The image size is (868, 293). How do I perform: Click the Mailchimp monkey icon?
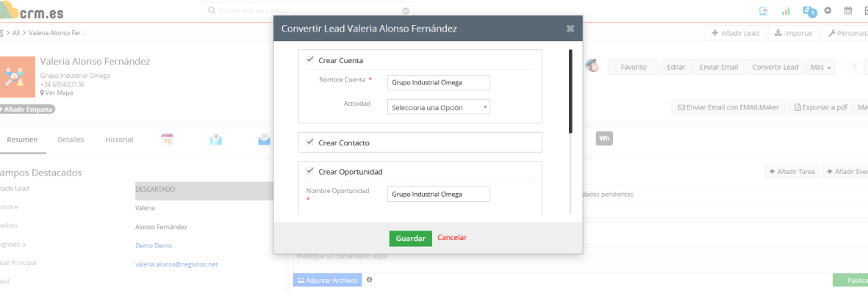coord(593,66)
